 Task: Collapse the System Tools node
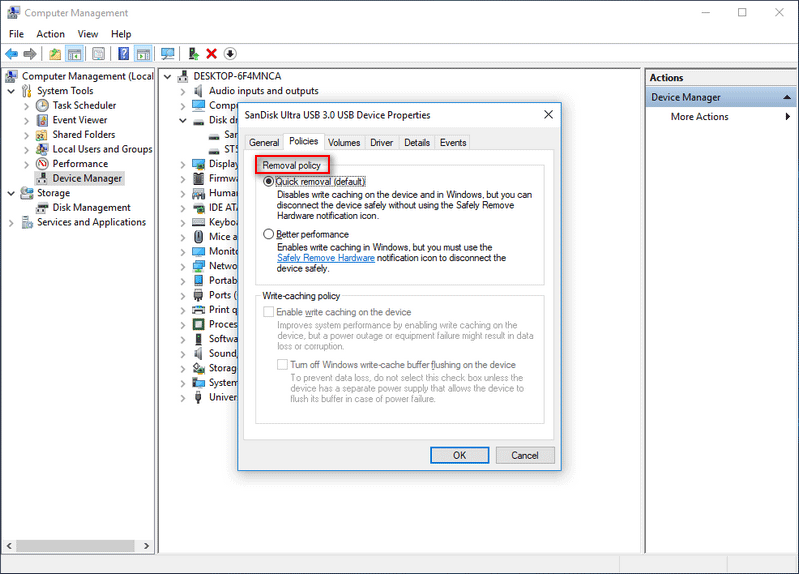click(x=11, y=91)
